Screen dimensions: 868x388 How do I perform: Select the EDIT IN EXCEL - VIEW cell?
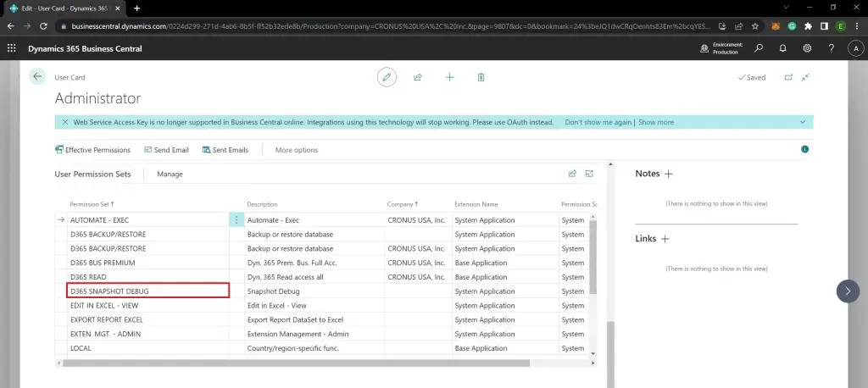(x=147, y=306)
